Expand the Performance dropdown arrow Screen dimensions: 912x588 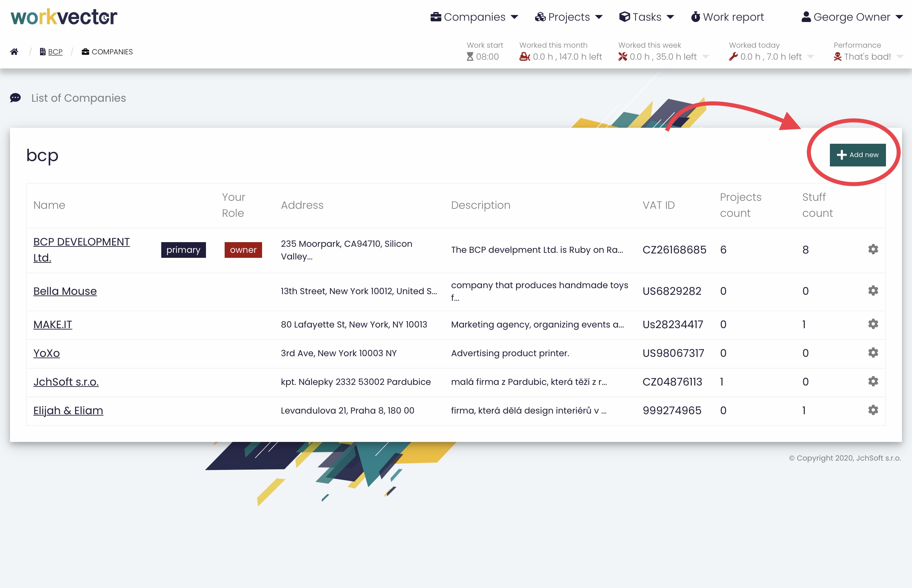[x=900, y=57]
